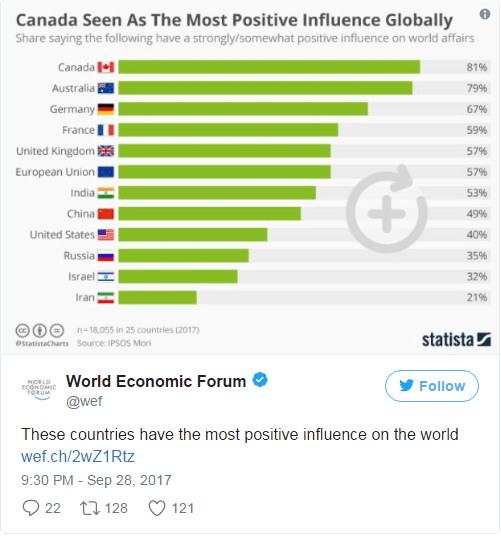Click the Creative Commons CC icon

coord(23,331)
